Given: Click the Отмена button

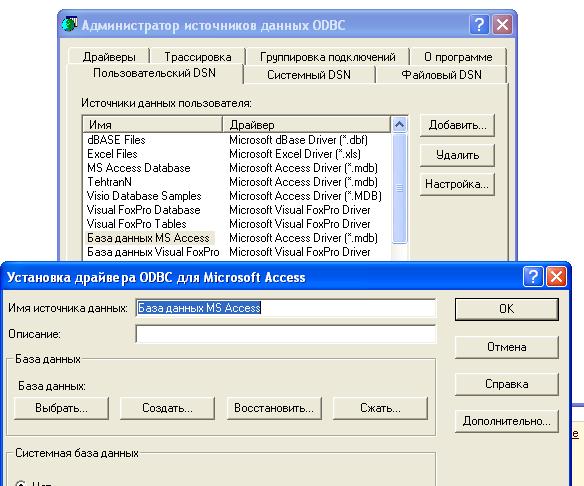Looking at the screenshot, I should pyautogui.click(x=507, y=347).
